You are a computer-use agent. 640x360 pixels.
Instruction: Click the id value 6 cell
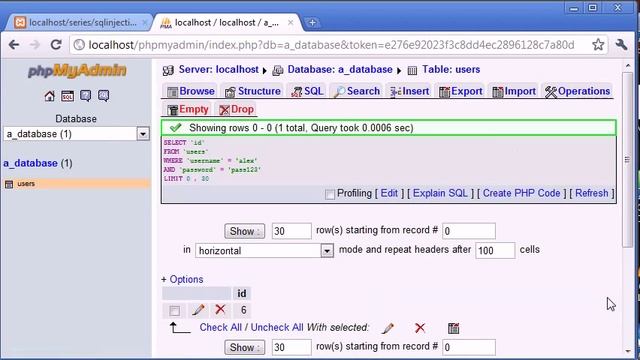tap(243, 310)
